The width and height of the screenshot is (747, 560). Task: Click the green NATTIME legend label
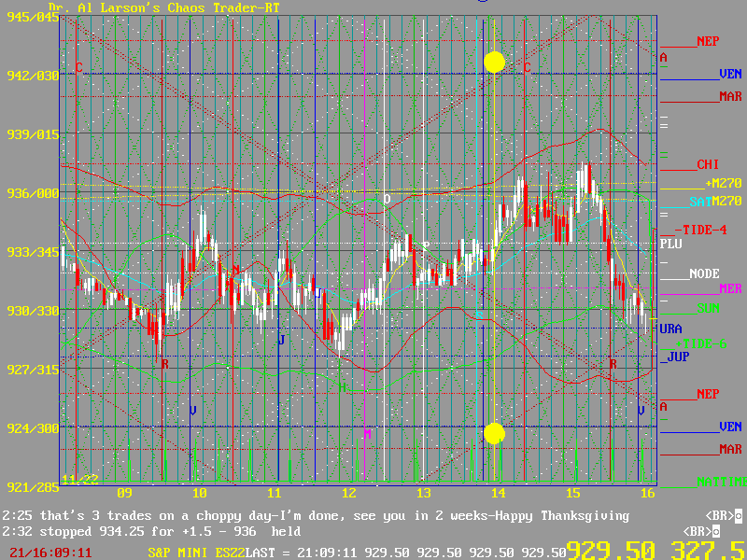pyautogui.click(x=721, y=482)
